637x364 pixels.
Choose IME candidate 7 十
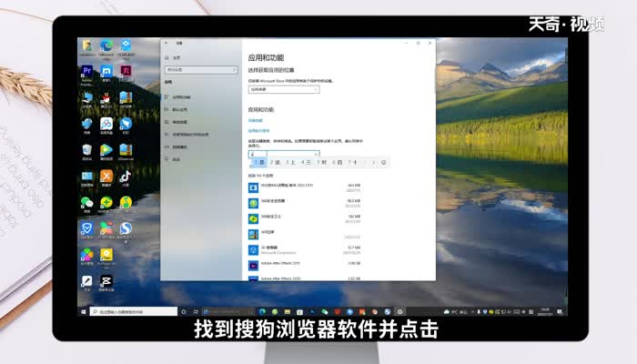353,163
